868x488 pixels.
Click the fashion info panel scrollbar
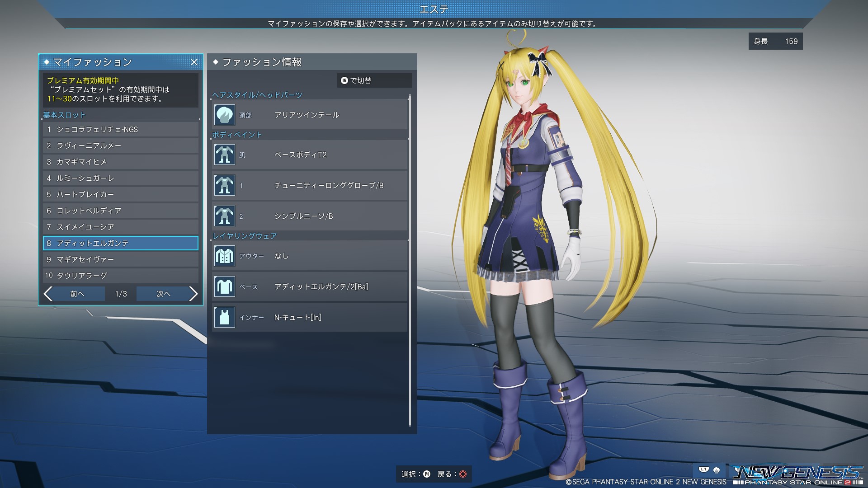pos(410,260)
